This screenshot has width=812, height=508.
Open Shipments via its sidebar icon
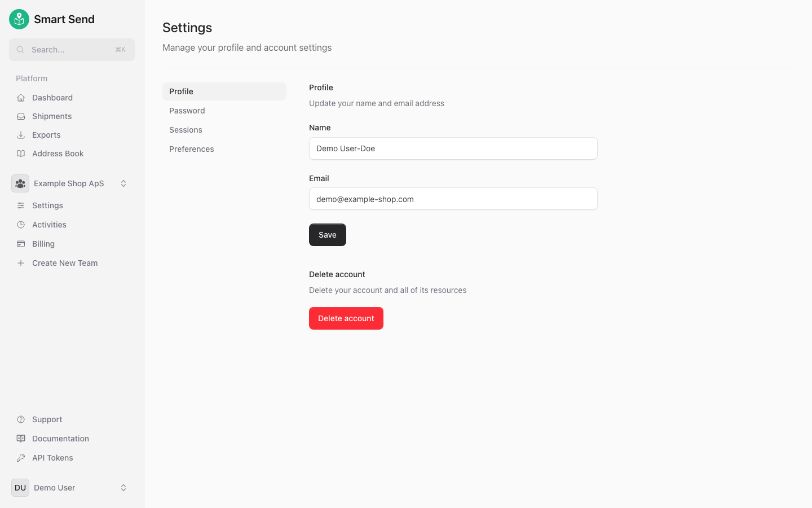(x=20, y=116)
